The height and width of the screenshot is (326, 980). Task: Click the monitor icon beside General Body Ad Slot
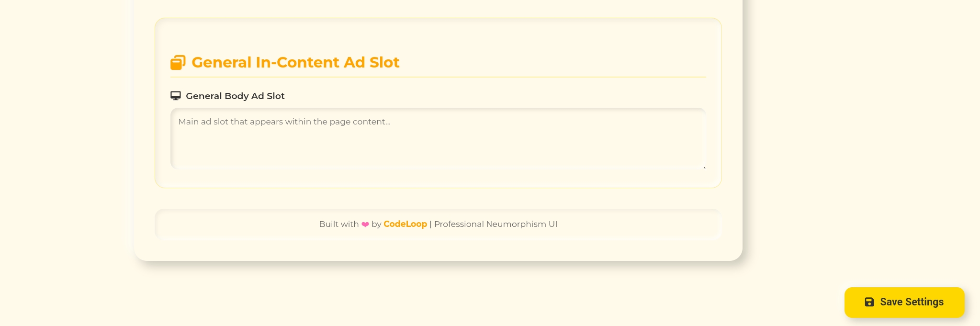coord(176,96)
